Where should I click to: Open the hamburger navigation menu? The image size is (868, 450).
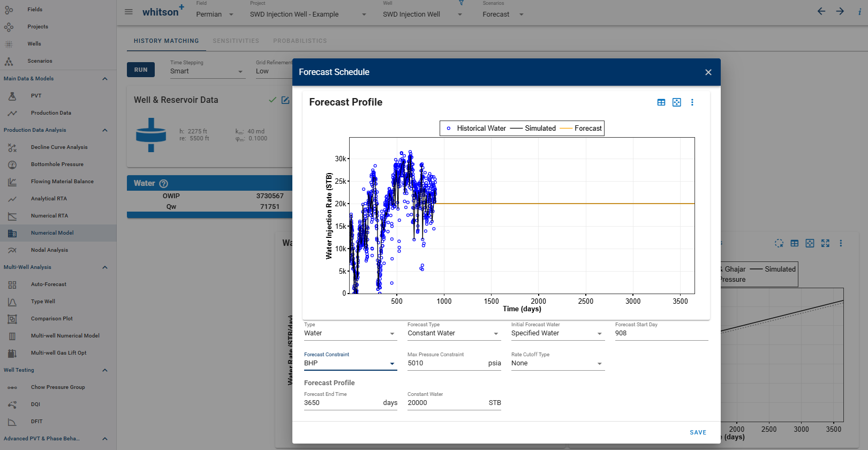[129, 12]
